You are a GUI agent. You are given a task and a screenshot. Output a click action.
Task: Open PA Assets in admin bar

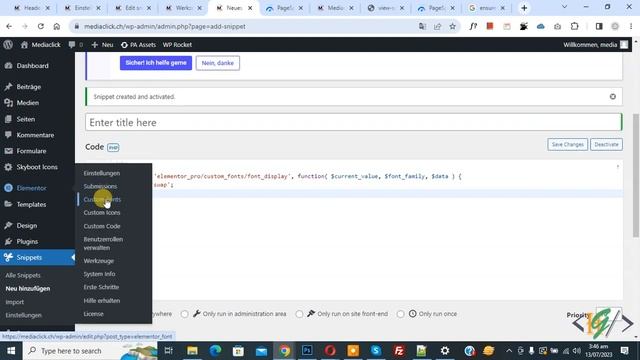138,44
